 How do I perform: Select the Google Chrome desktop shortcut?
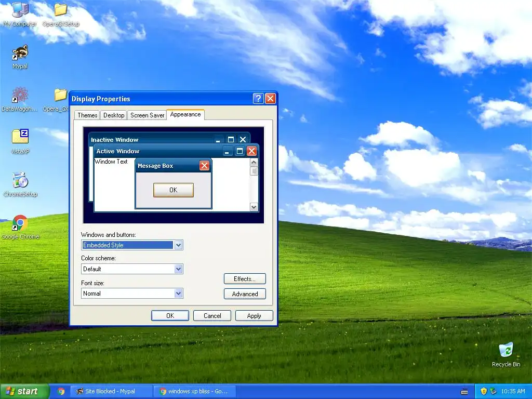point(20,228)
